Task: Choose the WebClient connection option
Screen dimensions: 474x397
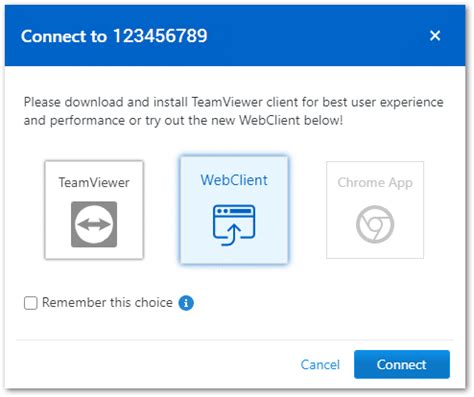Action: tap(234, 210)
